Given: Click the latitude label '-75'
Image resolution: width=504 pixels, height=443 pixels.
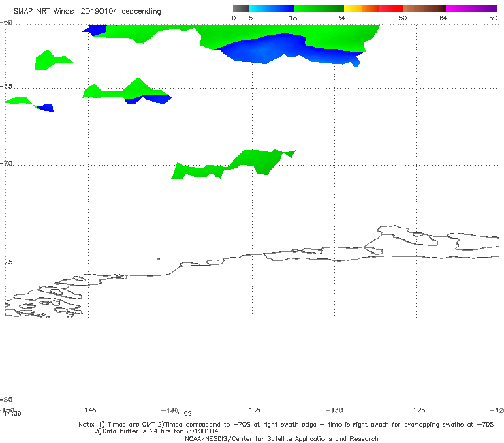Looking at the screenshot, I should point(6,262).
